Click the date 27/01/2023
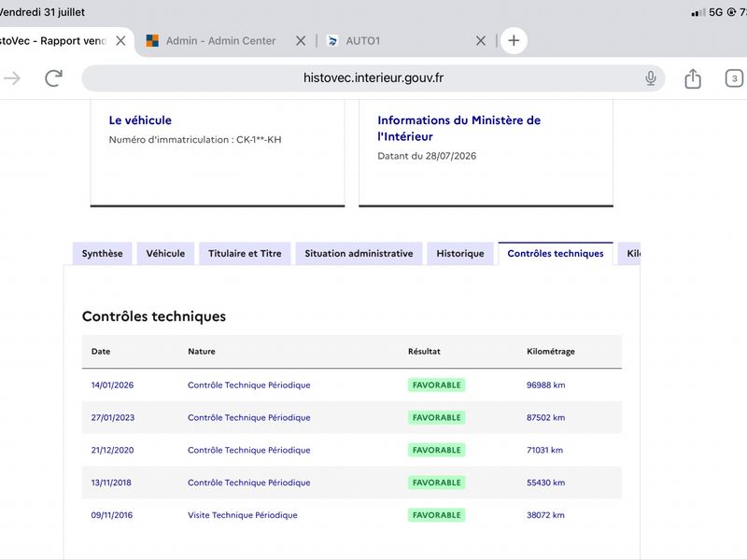 pos(113,417)
